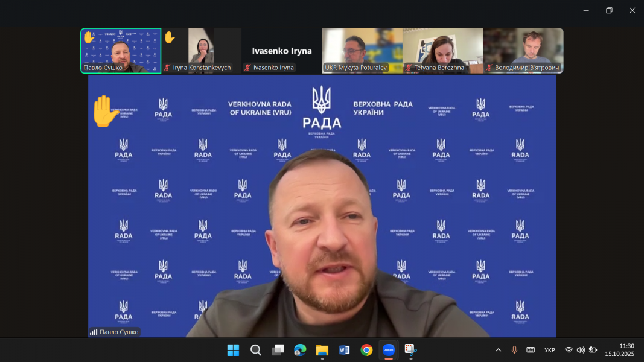This screenshot has height=362, width=644.
Task: Open the Zoom app in the taskbar
Action: pyautogui.click(x=389, y=350)
